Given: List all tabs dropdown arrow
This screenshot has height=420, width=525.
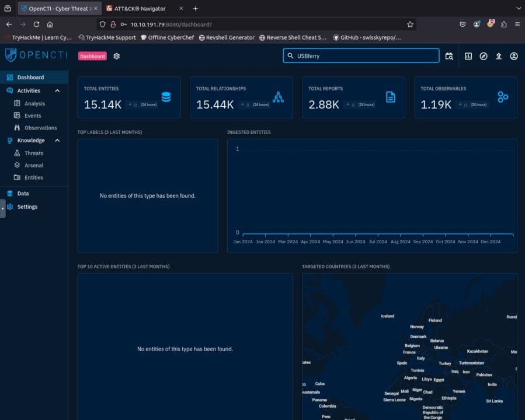Looking at the screenshot, I should pyautogui.click(x=517, y=8).
